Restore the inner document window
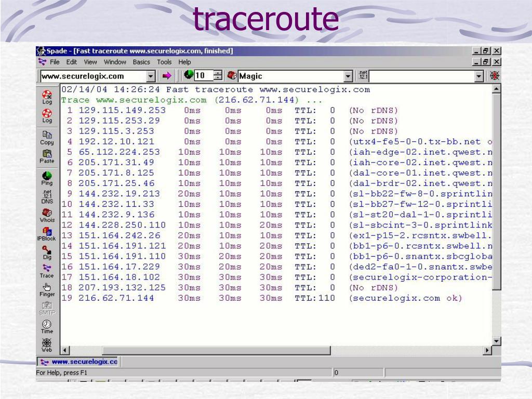The width and height of the screenshot is (532, 399). (x=486, y=62)
